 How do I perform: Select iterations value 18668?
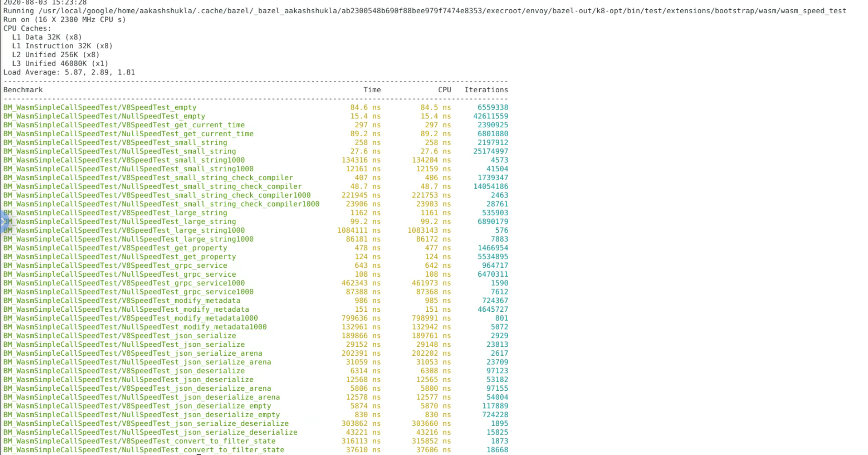(x=497, y=450)
